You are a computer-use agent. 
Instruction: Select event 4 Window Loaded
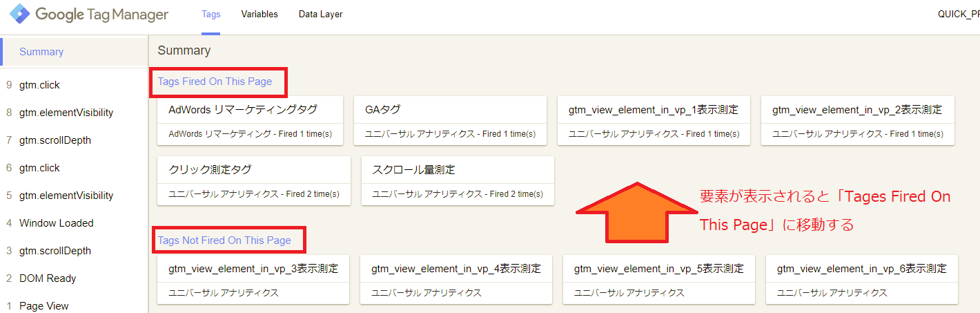click(74, 223)
